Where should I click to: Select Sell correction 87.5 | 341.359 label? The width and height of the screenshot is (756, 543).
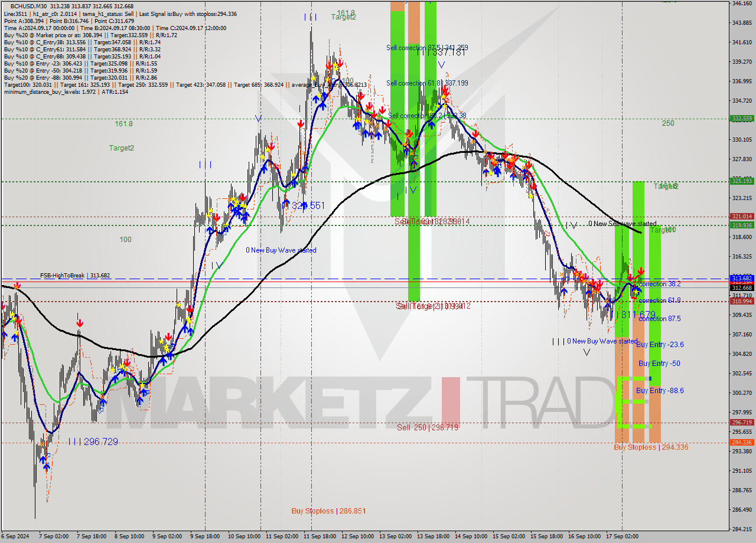(x=428, y=48)
